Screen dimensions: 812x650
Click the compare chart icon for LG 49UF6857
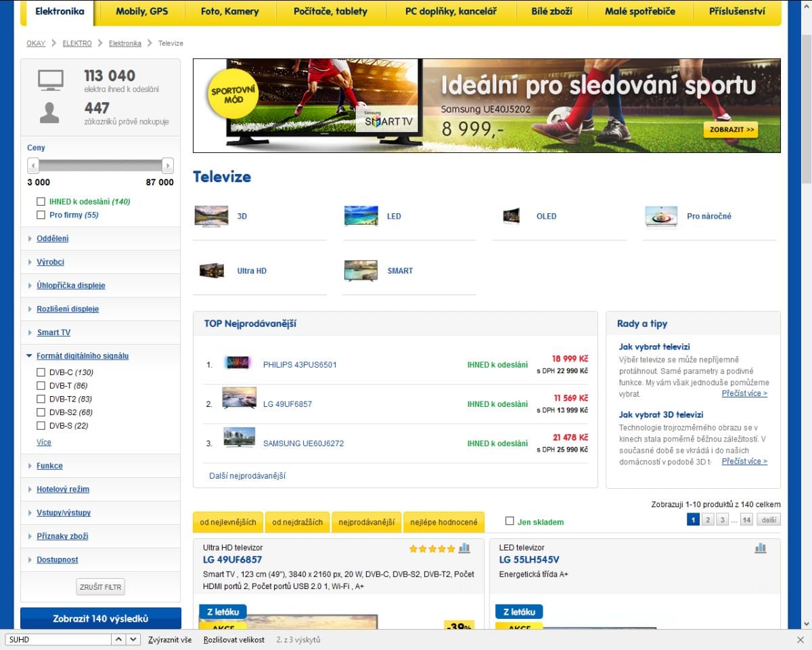[464, 548]
